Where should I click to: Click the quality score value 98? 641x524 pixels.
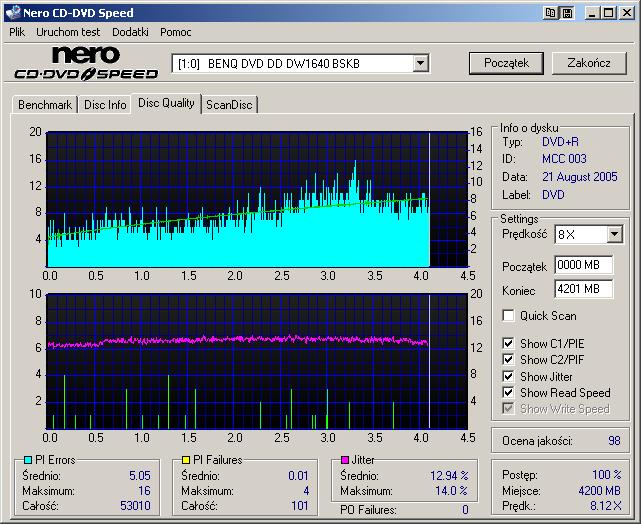tap(614, 441)
